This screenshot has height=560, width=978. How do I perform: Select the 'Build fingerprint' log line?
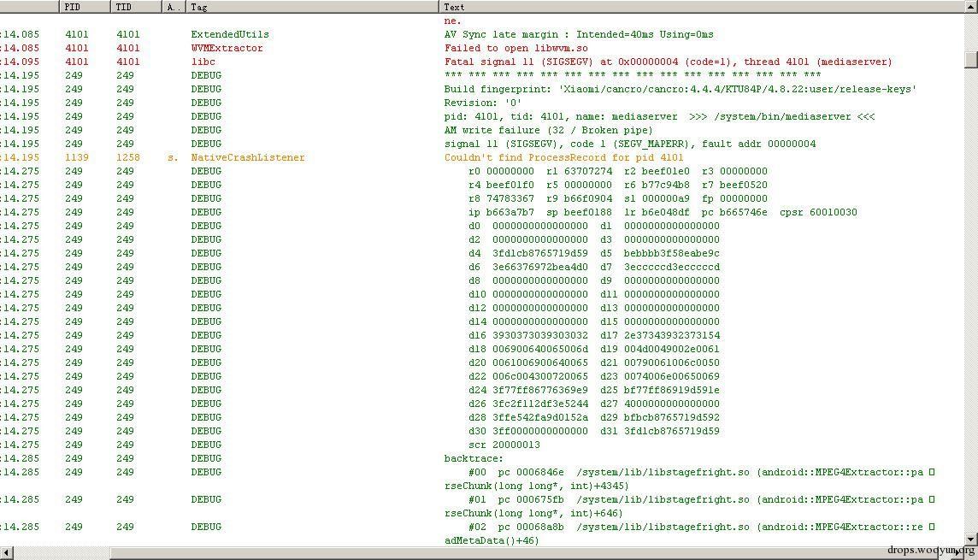pos(680,89)
